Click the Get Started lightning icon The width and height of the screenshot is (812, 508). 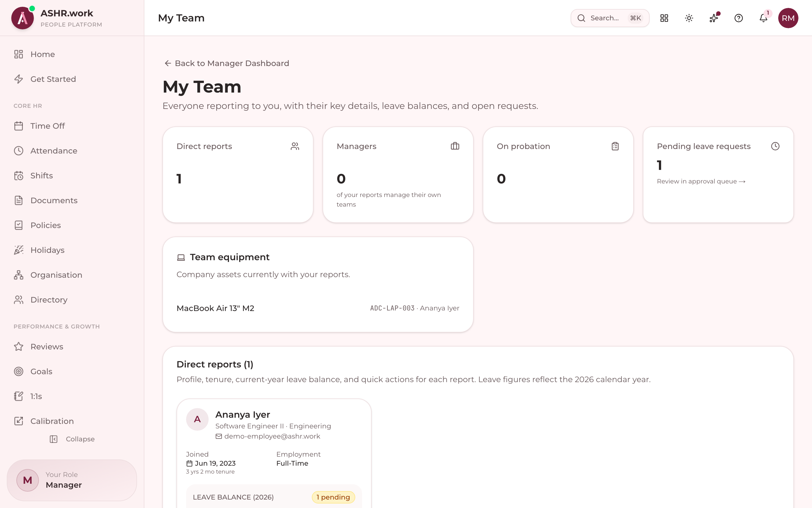(19, 79)
